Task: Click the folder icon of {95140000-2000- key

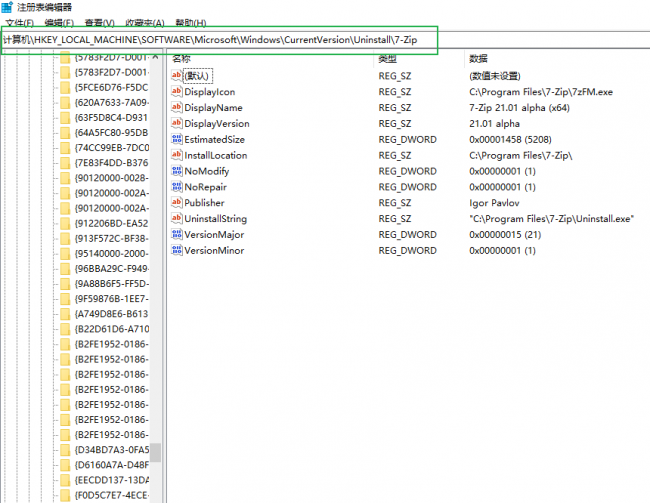Action: [x=65, y=253]
